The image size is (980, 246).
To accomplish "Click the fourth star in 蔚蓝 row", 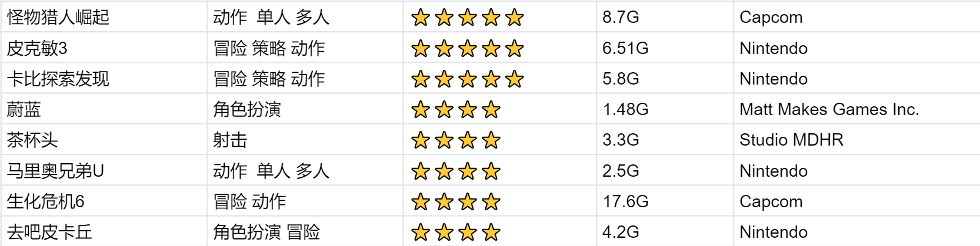I will pos(491,110).
